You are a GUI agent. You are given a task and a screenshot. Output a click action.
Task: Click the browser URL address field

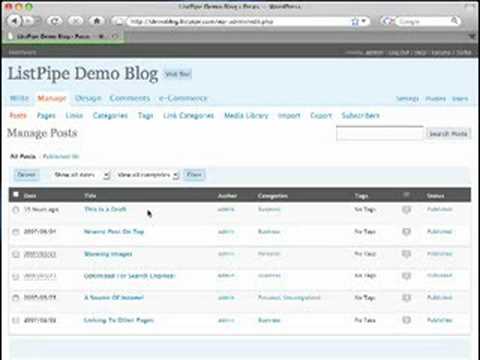[x=237, y=22]
